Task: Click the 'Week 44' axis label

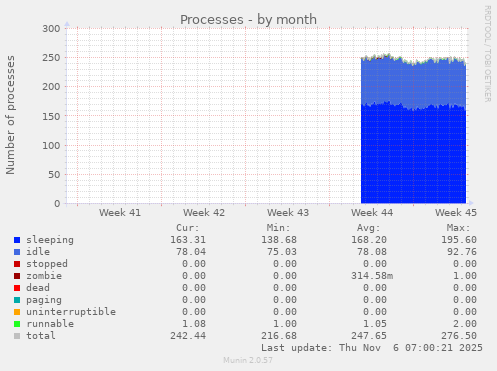Action: (x=372, y=213)
